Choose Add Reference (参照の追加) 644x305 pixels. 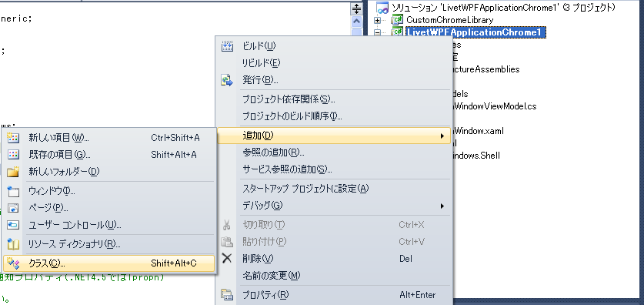click(x=273, y=153)
